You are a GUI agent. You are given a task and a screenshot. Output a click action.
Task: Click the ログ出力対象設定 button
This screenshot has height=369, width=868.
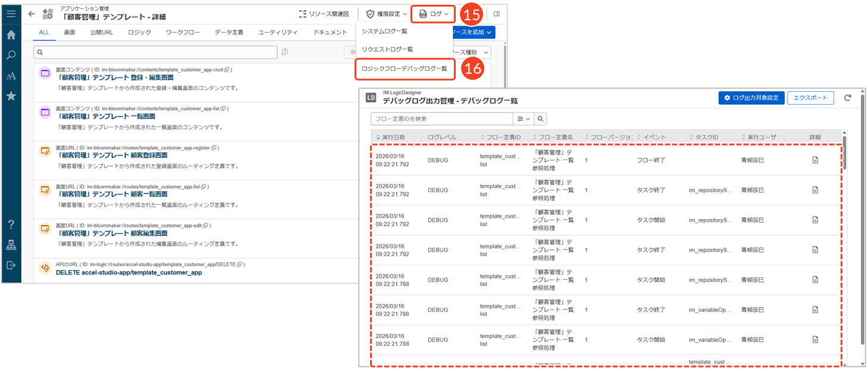(x=751, y=98)
